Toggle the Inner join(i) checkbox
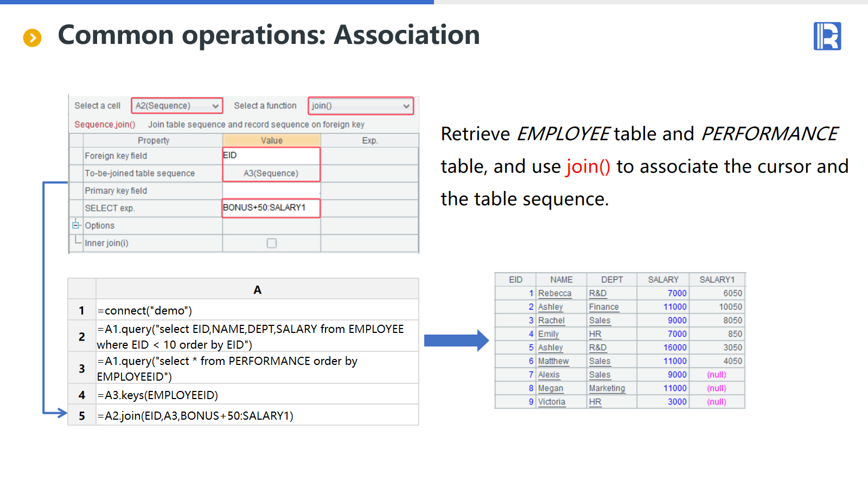 (271, 243)
